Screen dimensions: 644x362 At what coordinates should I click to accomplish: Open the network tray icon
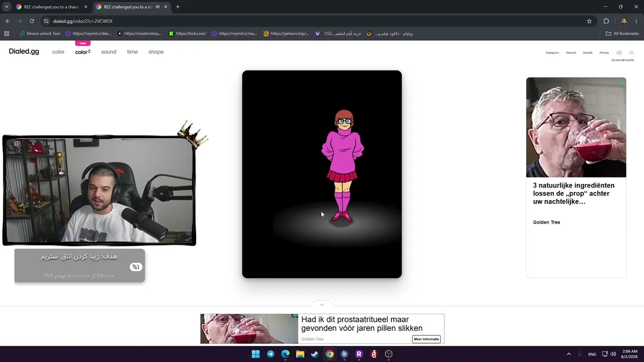point(605,354)
